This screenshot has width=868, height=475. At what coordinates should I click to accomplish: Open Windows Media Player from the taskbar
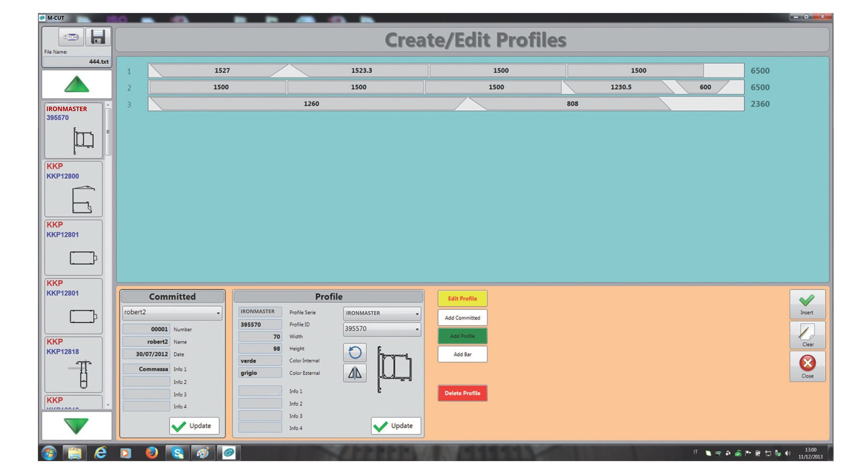point(126,453)
